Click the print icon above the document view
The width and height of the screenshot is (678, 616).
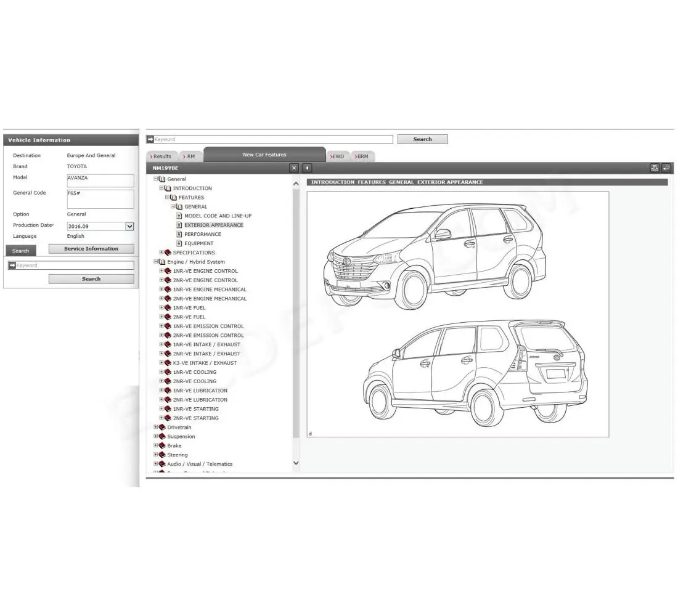pyautogui.click(x=654, y=168)
